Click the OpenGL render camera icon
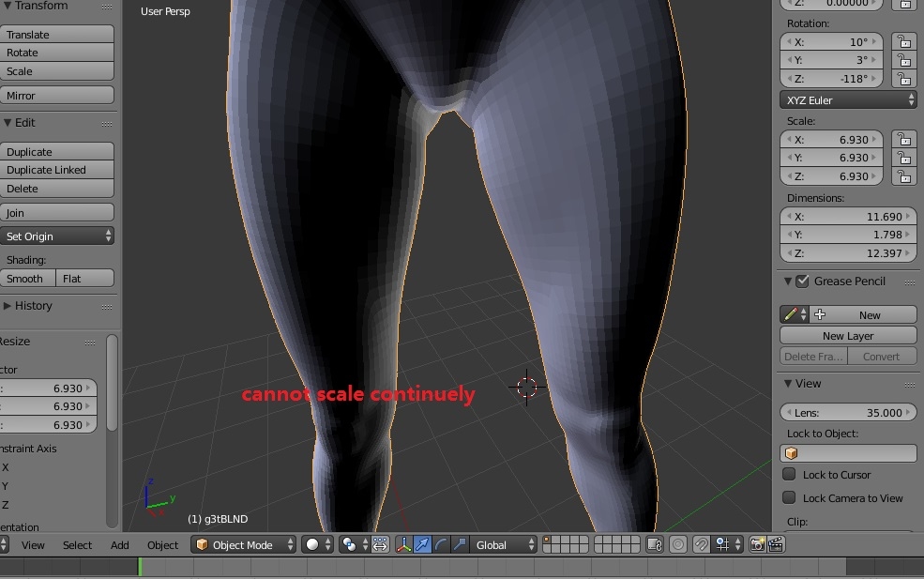 tap(757, 544)
